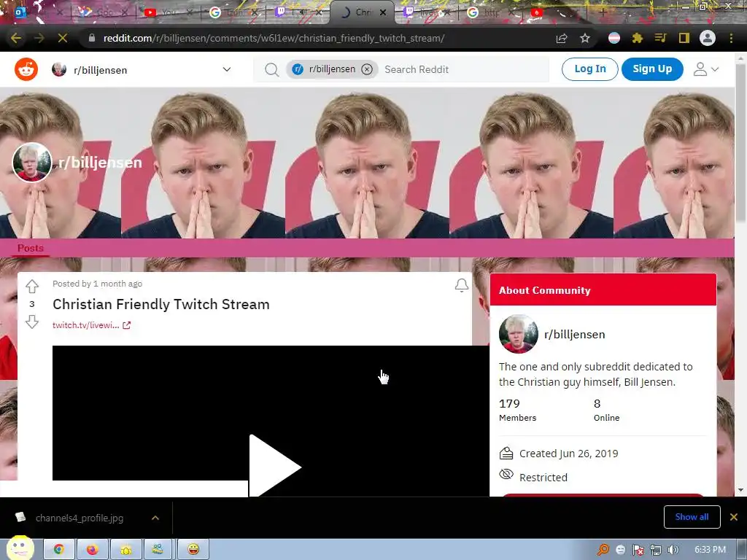The height and width of the screenshot is (560, 747).
Task: Expand the r/billjensen community dropdown
Action: (227, 69)
